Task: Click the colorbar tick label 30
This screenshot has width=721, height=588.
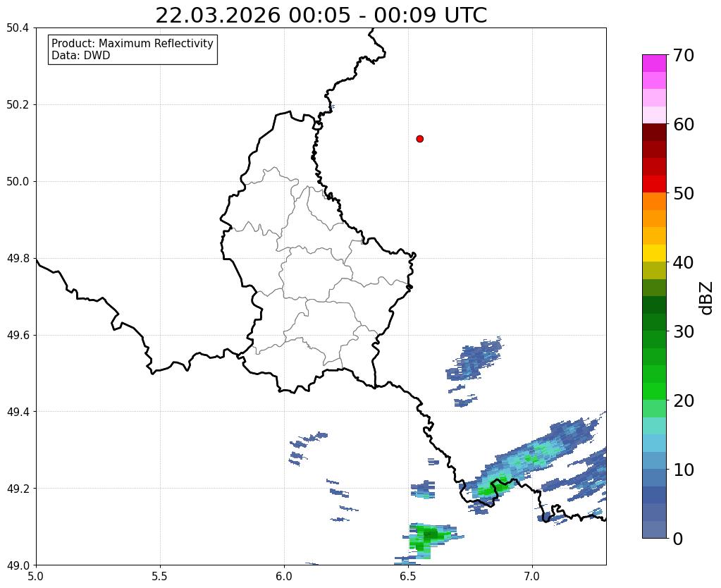Action: (x=684, y=331)
